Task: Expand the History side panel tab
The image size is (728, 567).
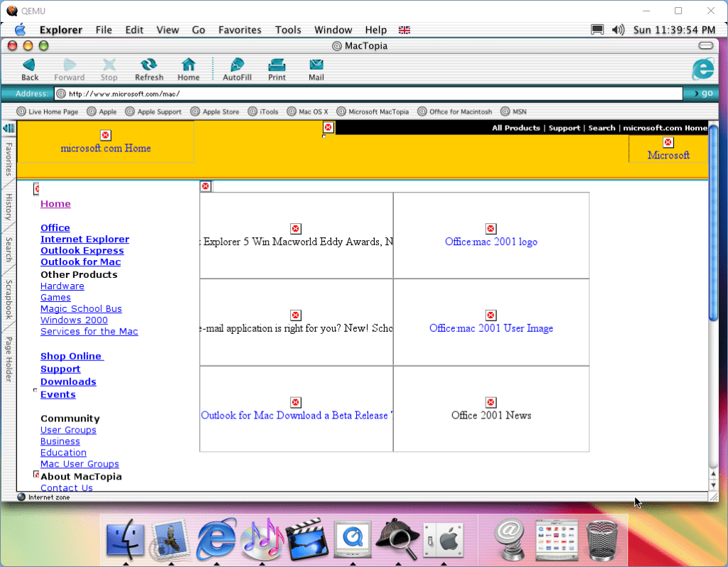Action: [x=9, y=207]
